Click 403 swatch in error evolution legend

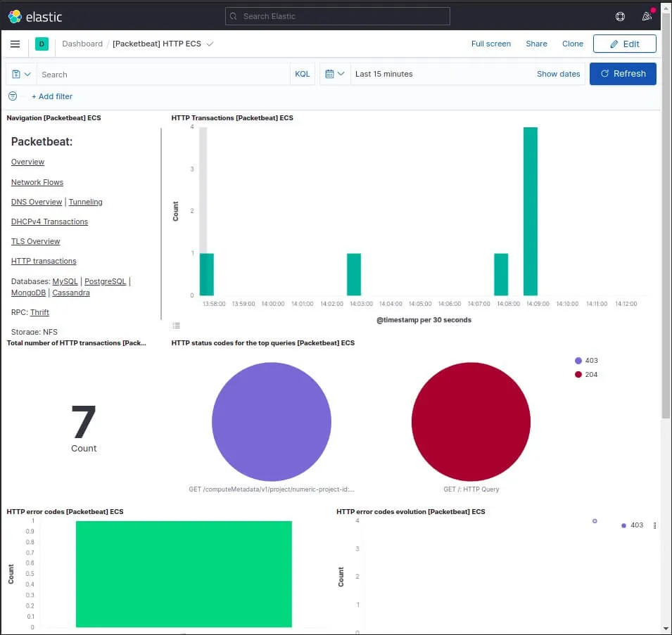click(623, 525)
